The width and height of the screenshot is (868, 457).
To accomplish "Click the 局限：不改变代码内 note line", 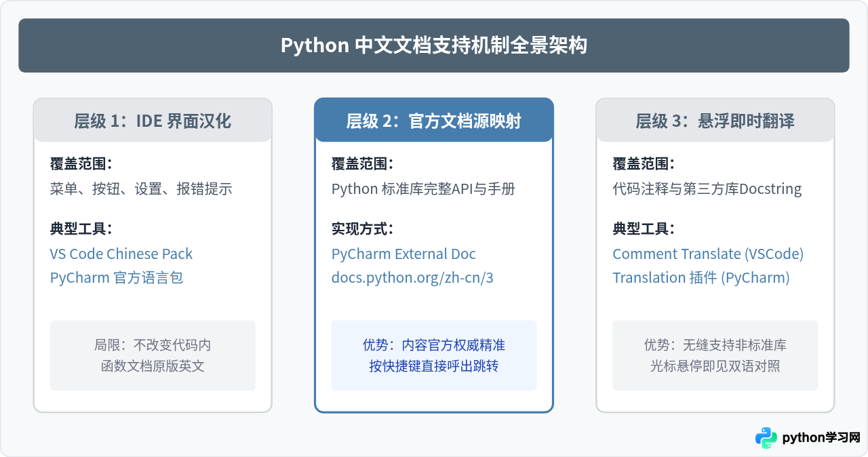I will pos(153,345).
